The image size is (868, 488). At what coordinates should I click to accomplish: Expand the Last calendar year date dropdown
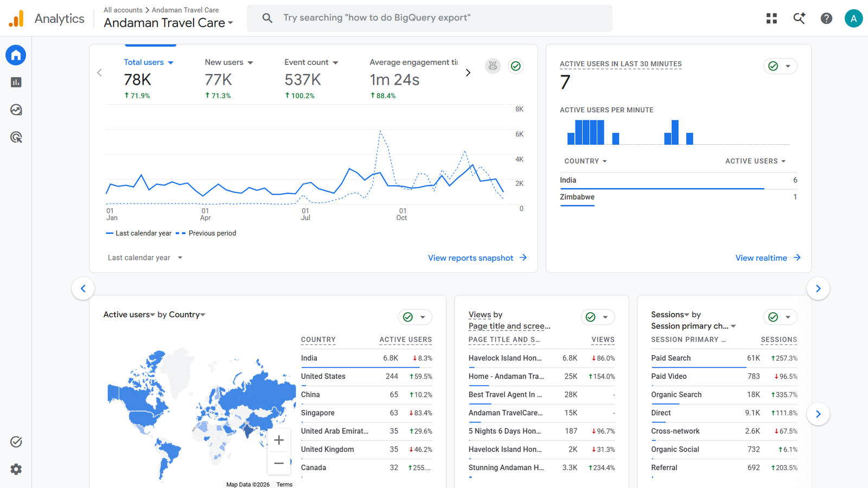click(145, 258)
